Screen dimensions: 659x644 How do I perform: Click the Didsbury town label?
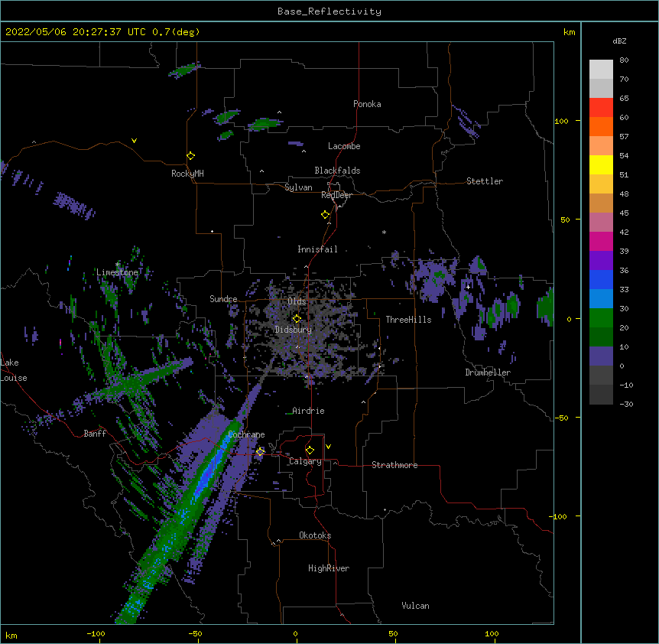pyautogui.click(x=294, y=330)
